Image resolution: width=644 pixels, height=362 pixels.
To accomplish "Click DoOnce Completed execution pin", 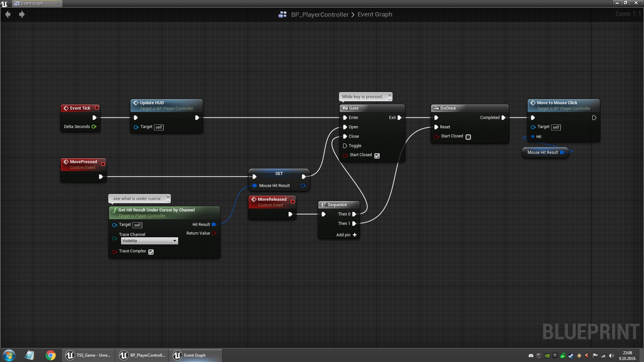I will pos(503,118).
